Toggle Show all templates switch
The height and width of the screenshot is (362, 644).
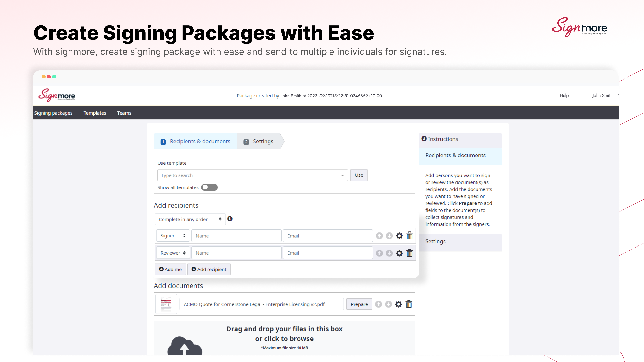tap(209, 187)
